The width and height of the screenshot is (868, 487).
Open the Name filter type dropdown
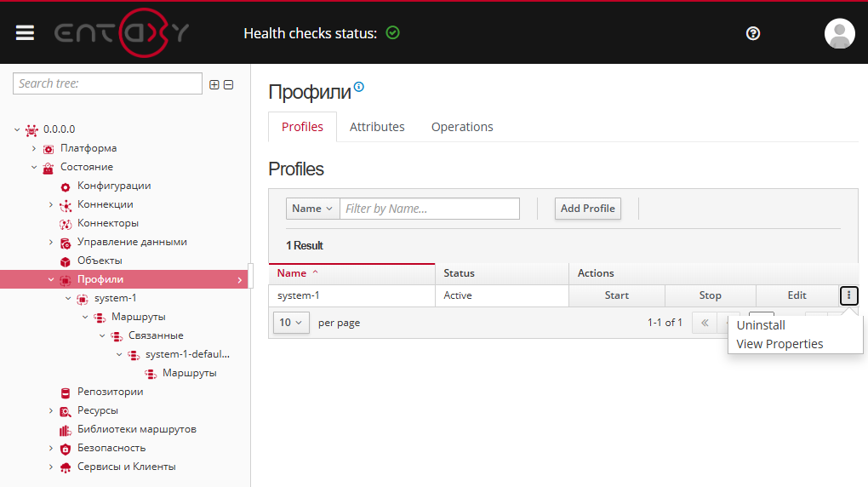click(x=313, y=209)
